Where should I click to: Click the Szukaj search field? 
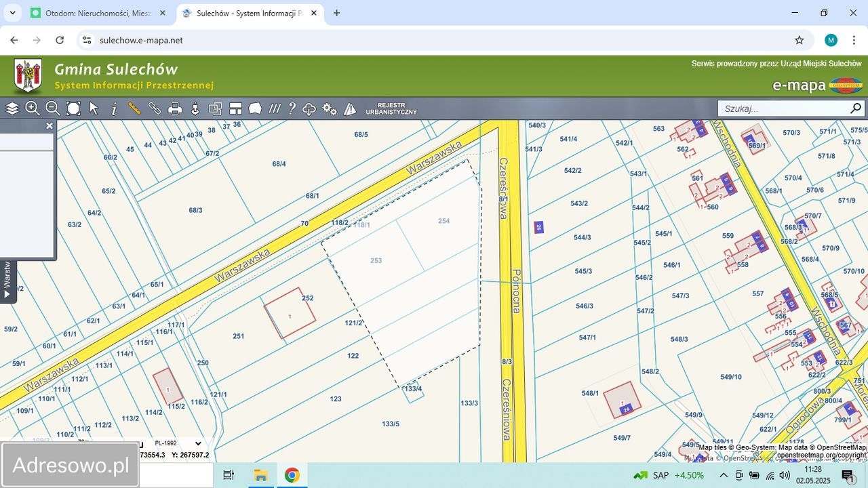(x=783, y=108)
